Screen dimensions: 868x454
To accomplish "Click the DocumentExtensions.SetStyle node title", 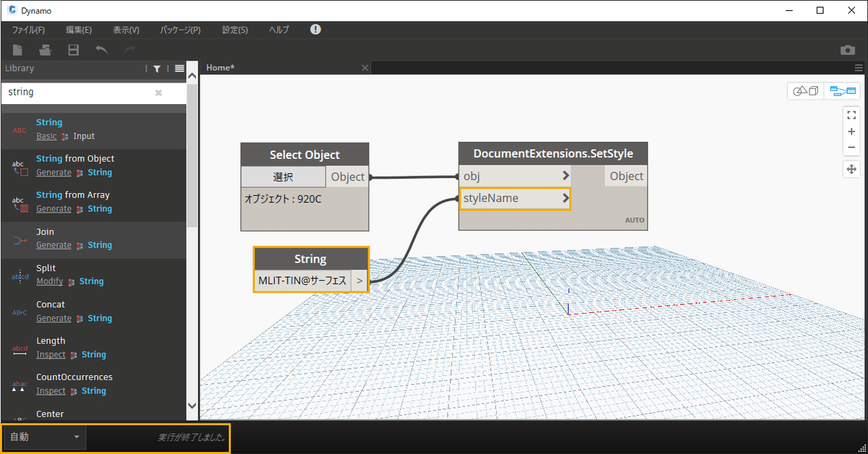I will coord(553,154).
